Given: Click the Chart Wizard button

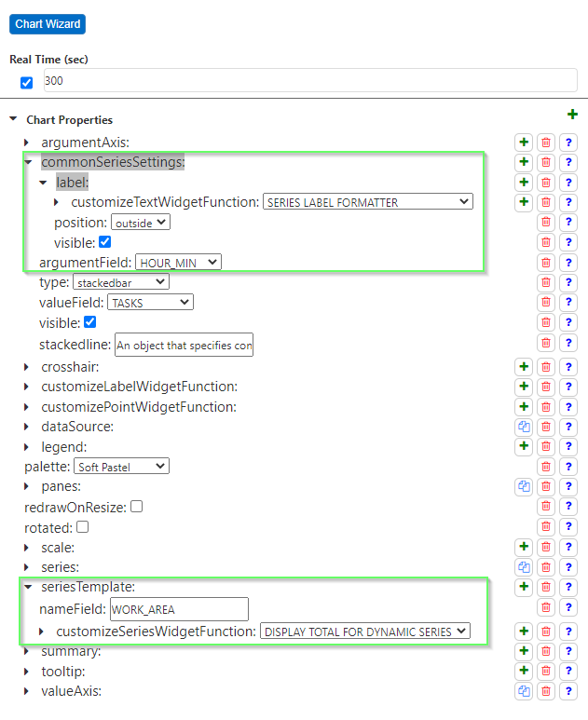Looking at the screenshot, I should (x=48, y=23).
